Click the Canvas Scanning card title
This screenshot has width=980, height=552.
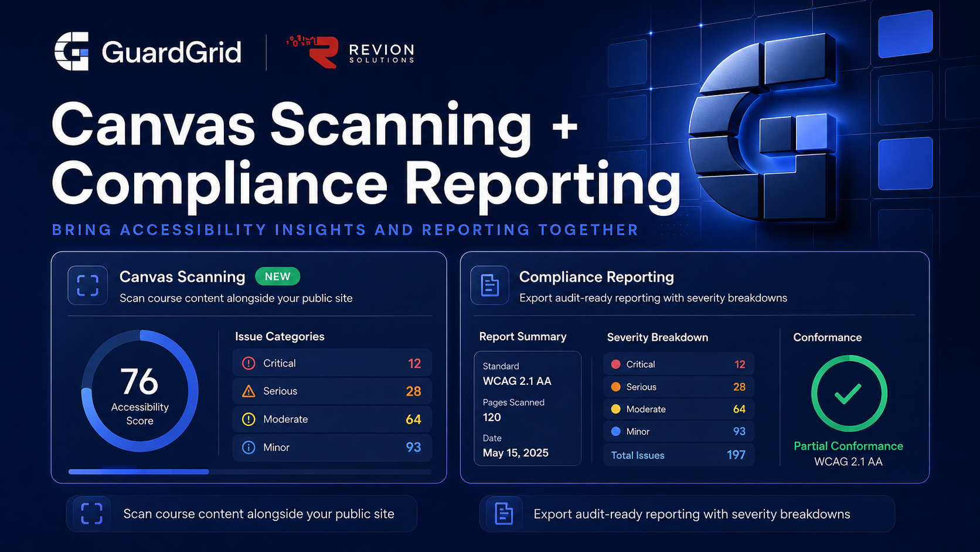click(182, 277)
